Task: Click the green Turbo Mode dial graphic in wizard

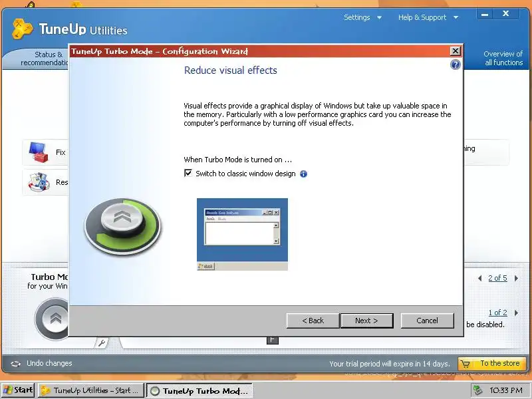Action: (122, 227)
